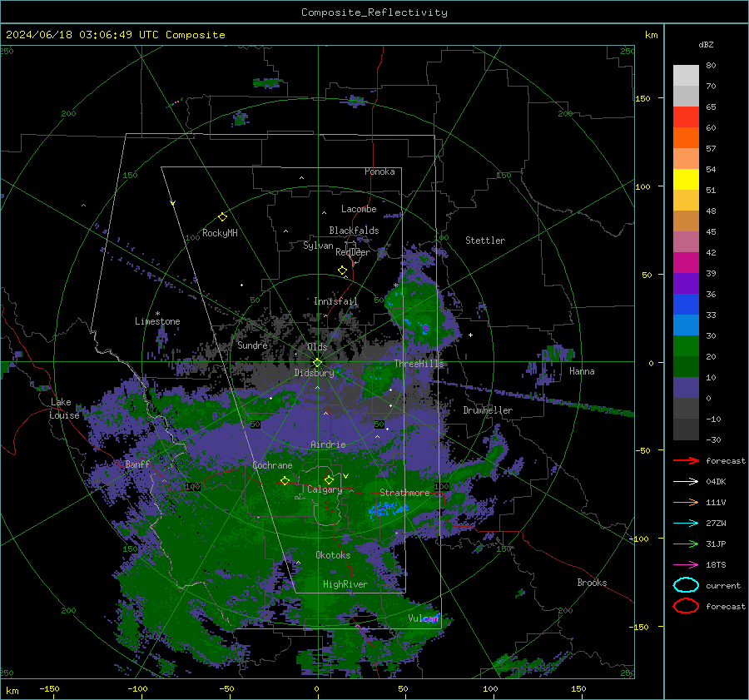
Task: Click the magenta 18TS arrow legend icon
Action: click(x=686, y=565)
